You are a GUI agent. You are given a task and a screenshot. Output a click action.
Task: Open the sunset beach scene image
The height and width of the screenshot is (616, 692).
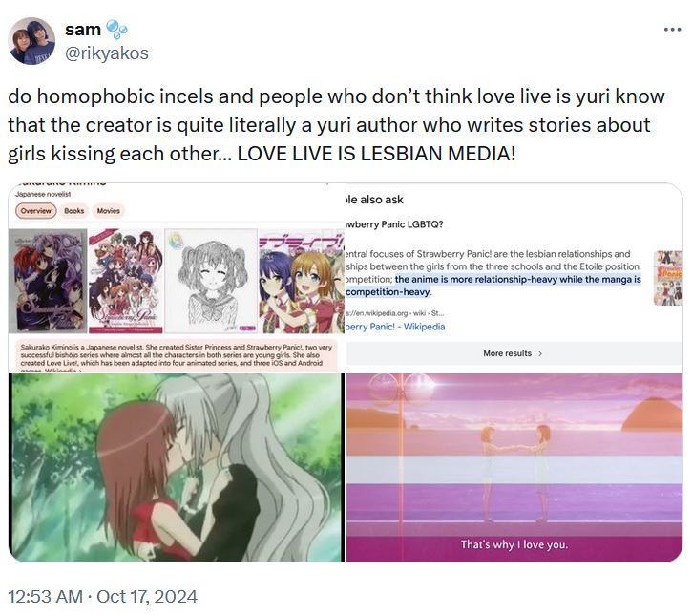[514, 468]
